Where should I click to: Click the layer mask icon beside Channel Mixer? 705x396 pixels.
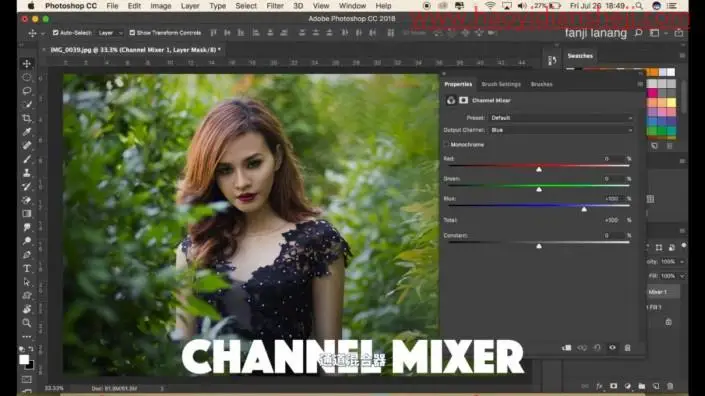[464, 100]
